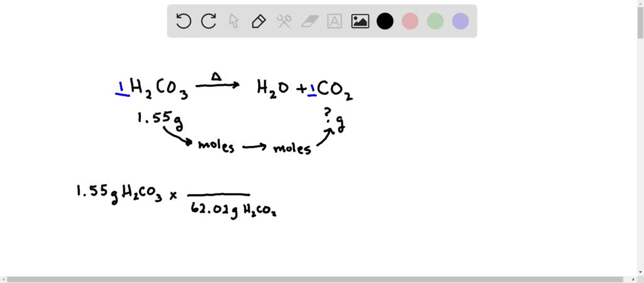644x283 pixels.
Task: Click the horizontal scrollbar at bottom
Action: [316, 279]
